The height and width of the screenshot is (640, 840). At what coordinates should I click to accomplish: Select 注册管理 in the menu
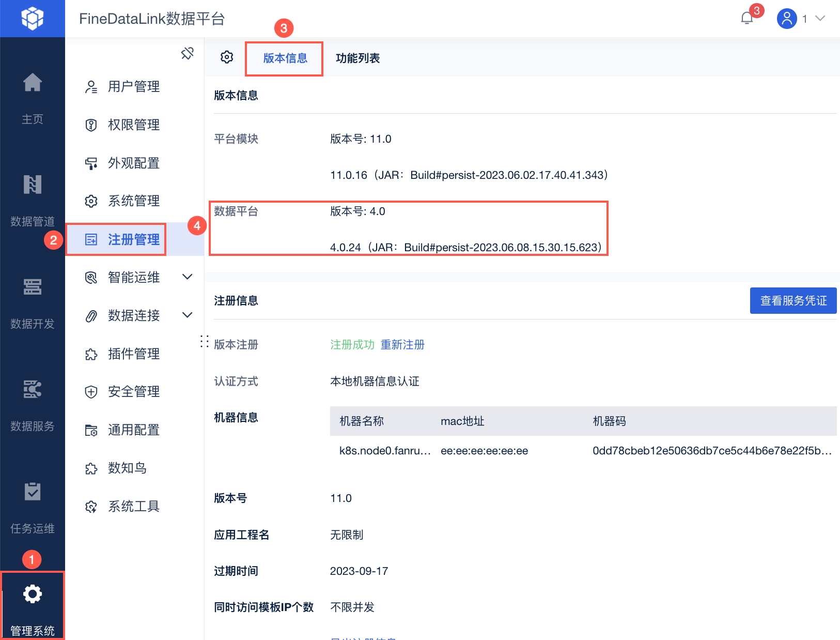[134, 239]
